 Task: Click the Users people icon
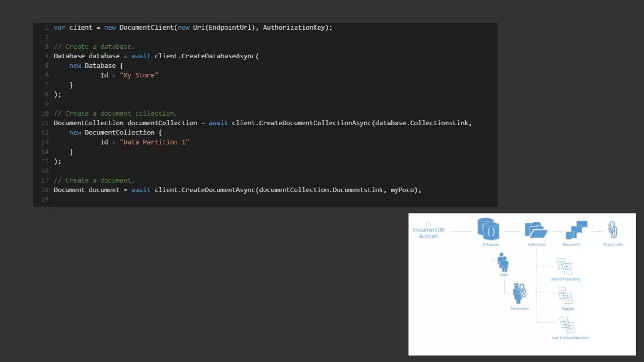[503, 262]
